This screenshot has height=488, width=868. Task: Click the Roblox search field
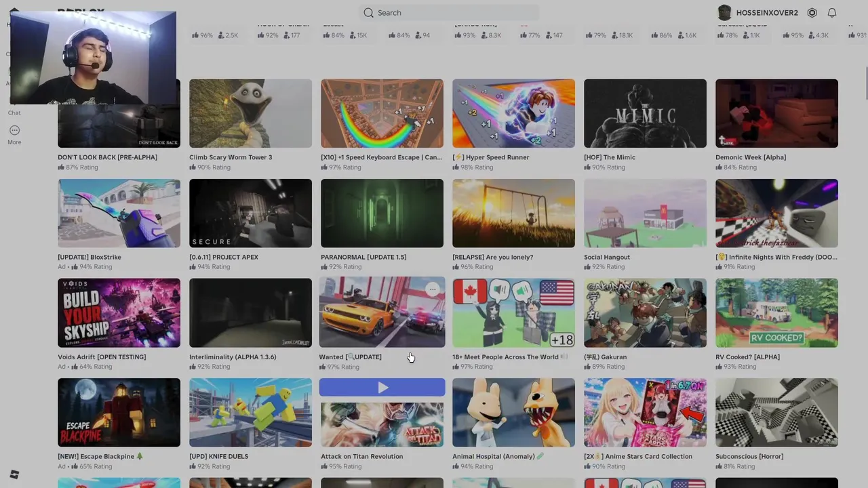[x=449, y=12]
